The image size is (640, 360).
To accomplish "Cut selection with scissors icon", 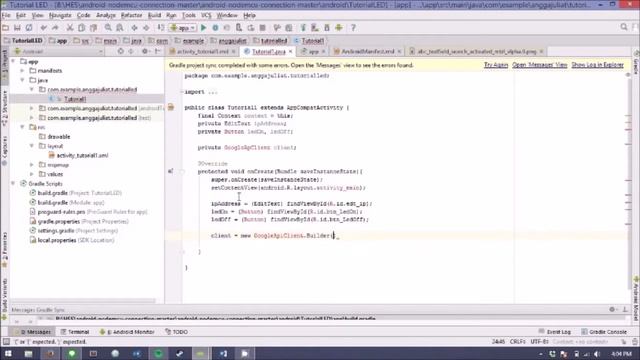I will [70, 28].
